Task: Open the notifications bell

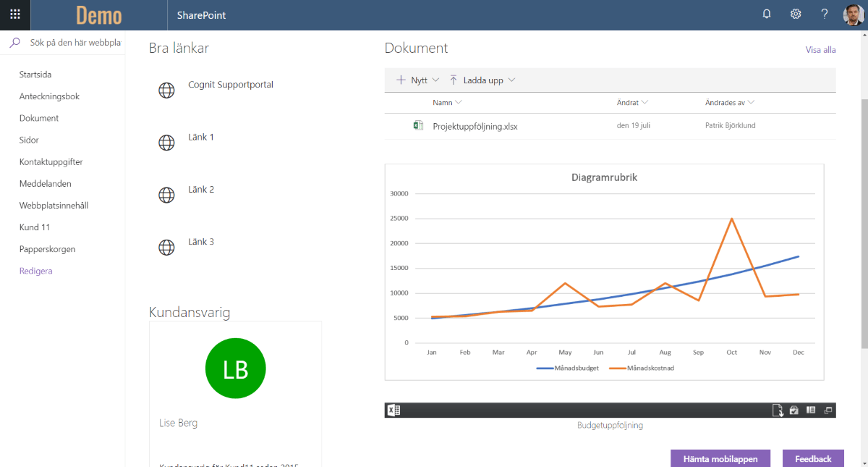Action: pyautogui.click(x=767, y=14)
